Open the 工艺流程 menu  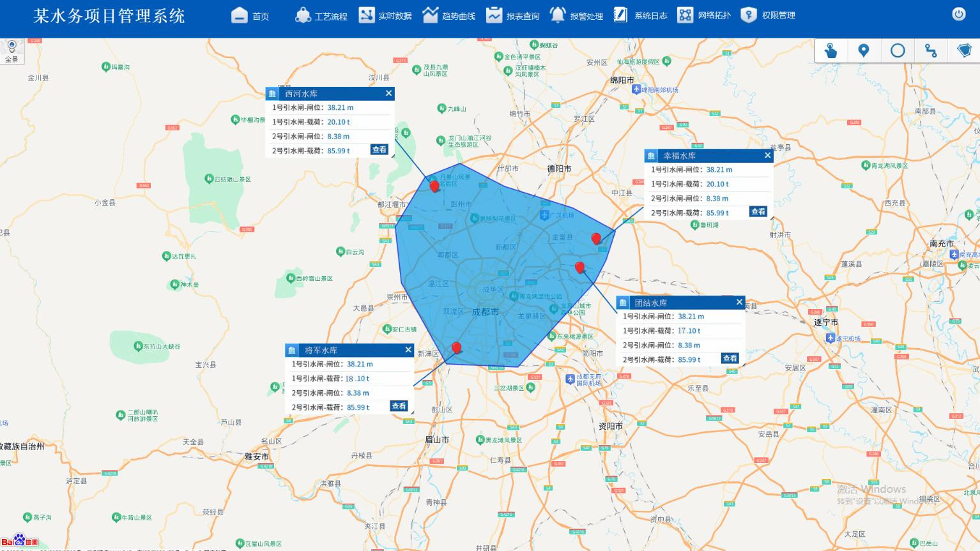(321, 15)
